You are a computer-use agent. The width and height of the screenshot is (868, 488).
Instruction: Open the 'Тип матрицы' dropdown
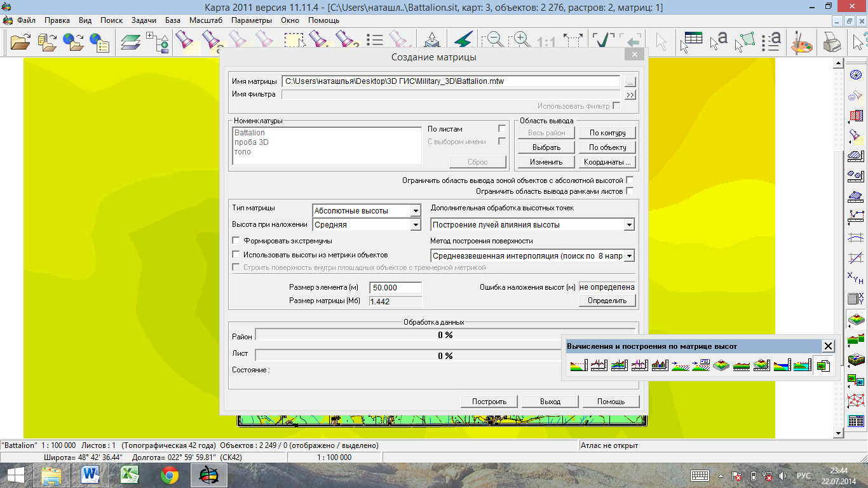pyautogui.click(x=416, y=210)
